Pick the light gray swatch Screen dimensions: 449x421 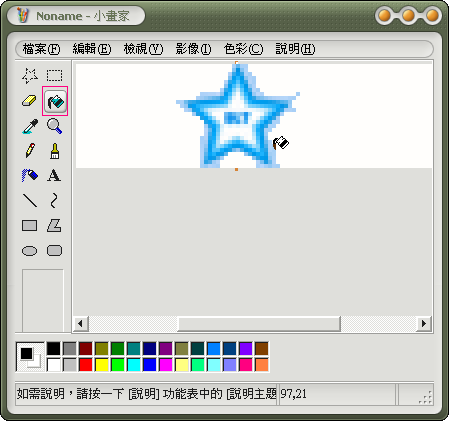click(69, 365)
